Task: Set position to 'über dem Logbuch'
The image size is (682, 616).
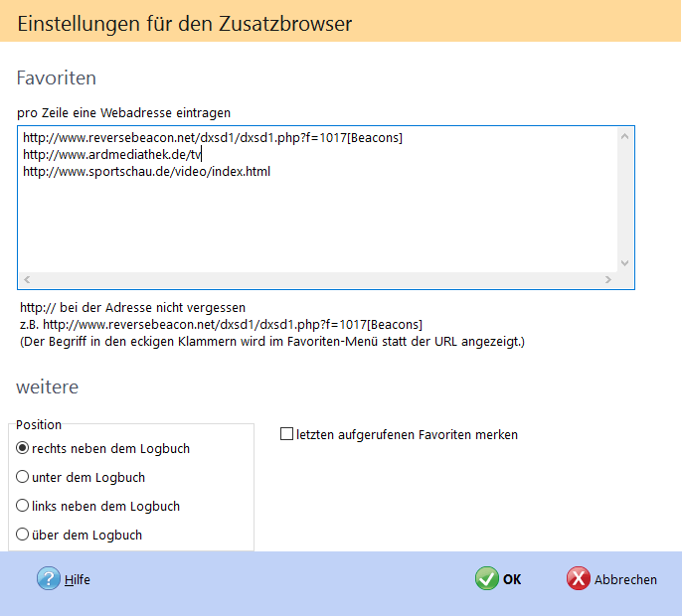Action: 23,535
